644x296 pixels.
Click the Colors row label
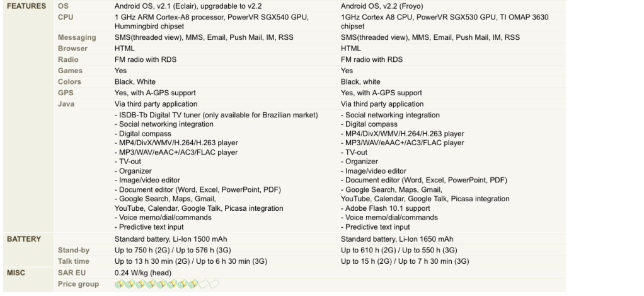[x=69, y=82]
